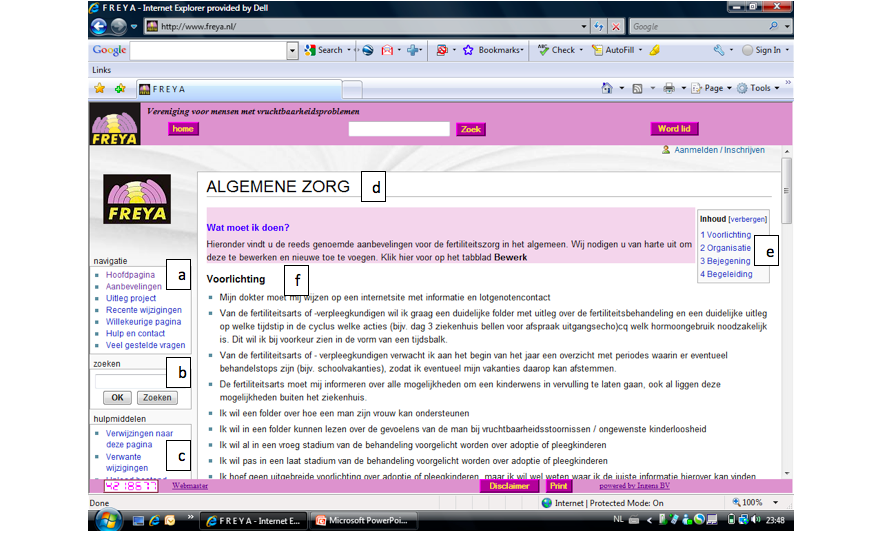Hide the Inhoud table of contents

(748, 219)
